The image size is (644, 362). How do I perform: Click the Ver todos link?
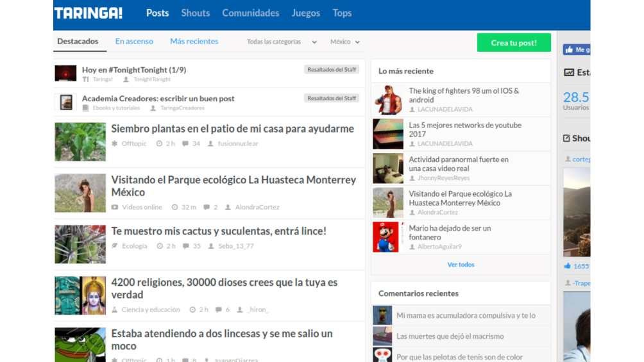461,265
